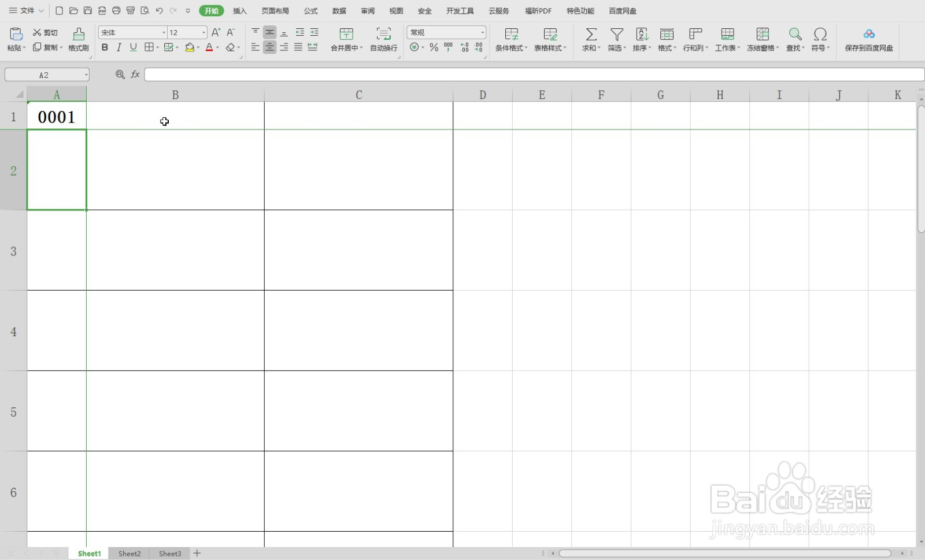Open Conditional Formatting (条件格式)
The height and width of the screenshot is (560, 925).
[x=511, y=39]
